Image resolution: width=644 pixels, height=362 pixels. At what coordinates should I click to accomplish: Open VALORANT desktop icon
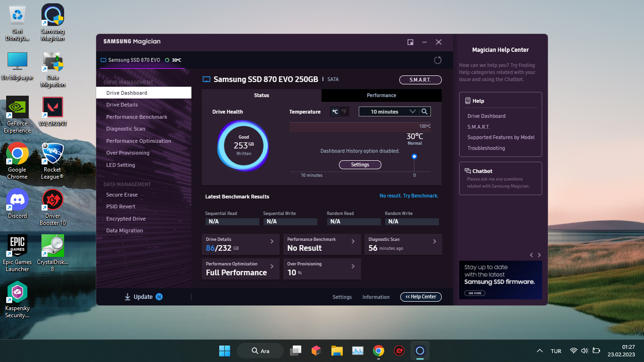coord(53,111)
